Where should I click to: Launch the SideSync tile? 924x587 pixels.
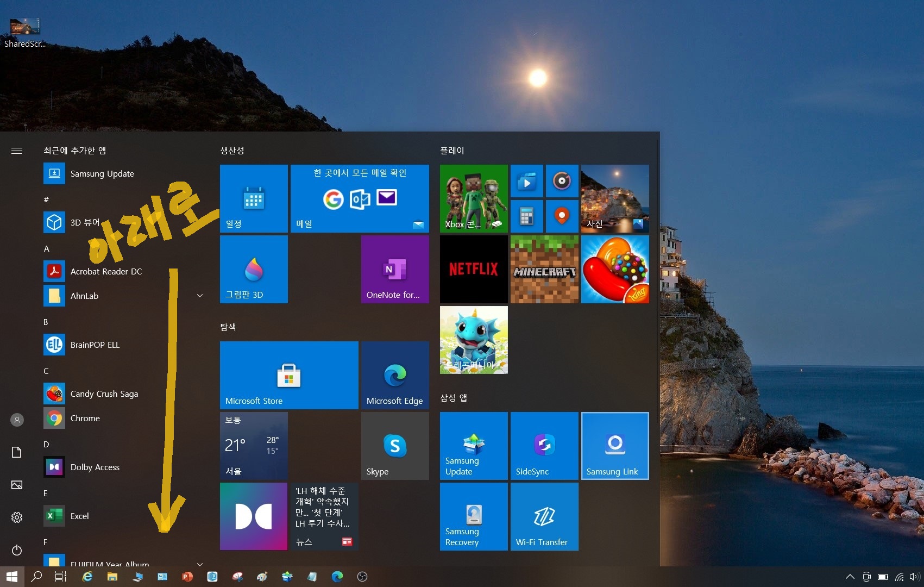point(544,446)
